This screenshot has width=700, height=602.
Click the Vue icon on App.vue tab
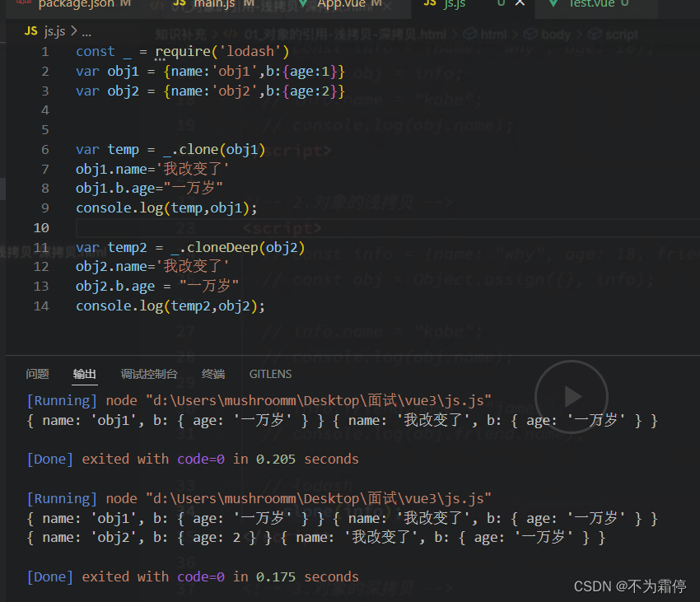tap(303, 3)
